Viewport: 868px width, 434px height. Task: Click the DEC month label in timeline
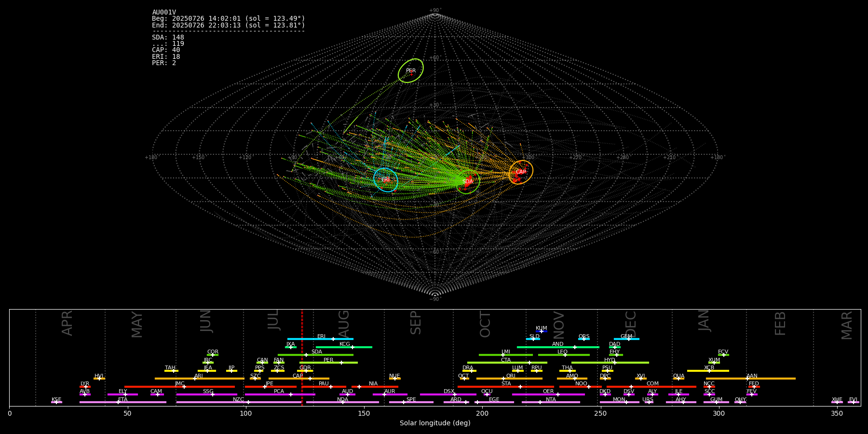point(631,324)
